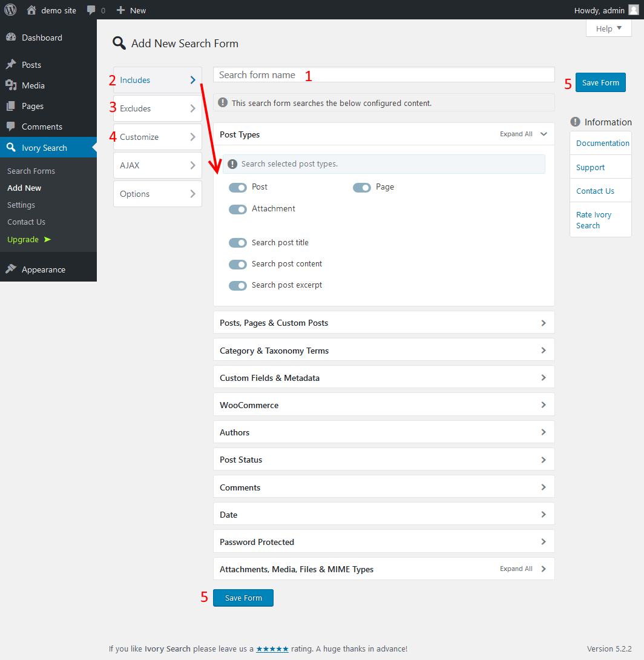Expand the WooCommerce section
Viewport: 644px width, 660px height.
point(384,405)
